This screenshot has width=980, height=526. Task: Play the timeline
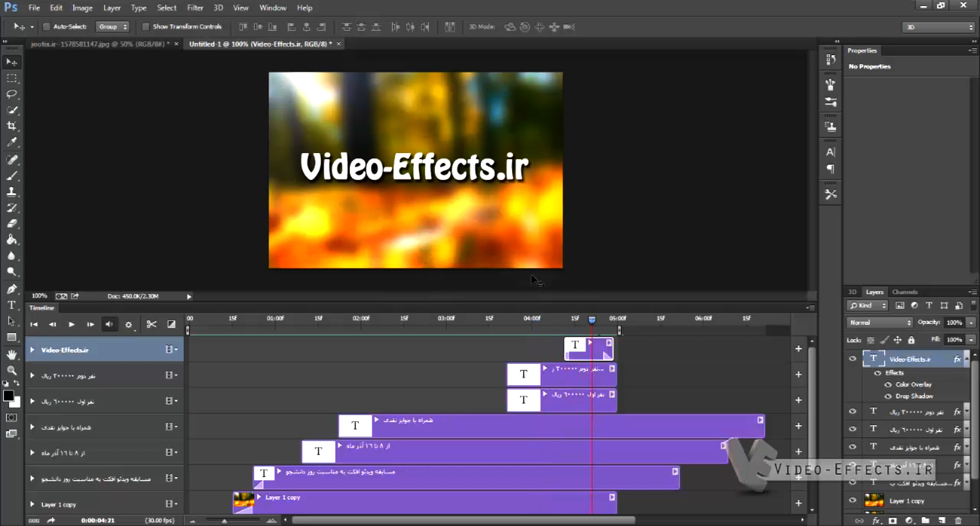pyautogui.click(x=72, y=325)
